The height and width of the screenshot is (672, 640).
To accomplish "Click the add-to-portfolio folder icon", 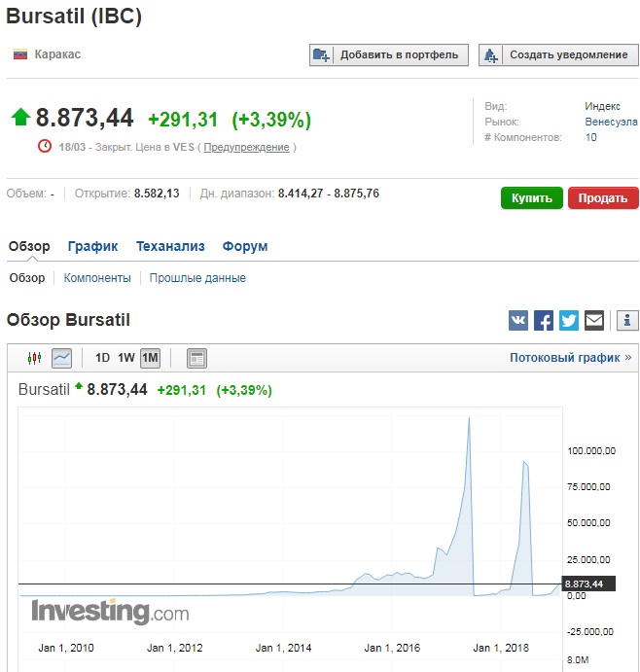I will [x=322, y=54].
